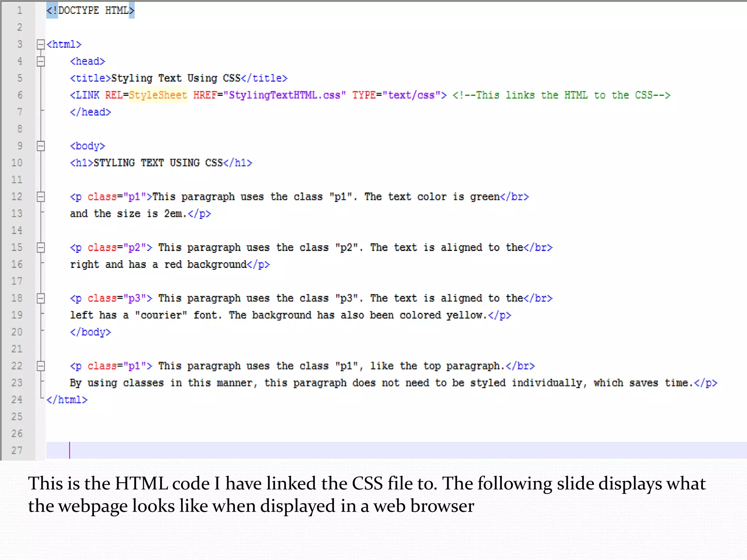Click line number 6 in the gutter
This screenshot has height=560, width=747.
pos(19,95)
